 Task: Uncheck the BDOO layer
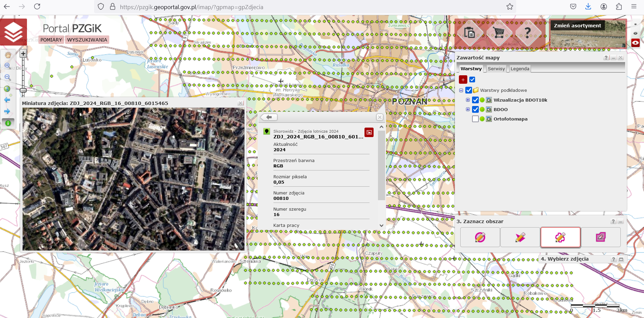click(475, 109)
